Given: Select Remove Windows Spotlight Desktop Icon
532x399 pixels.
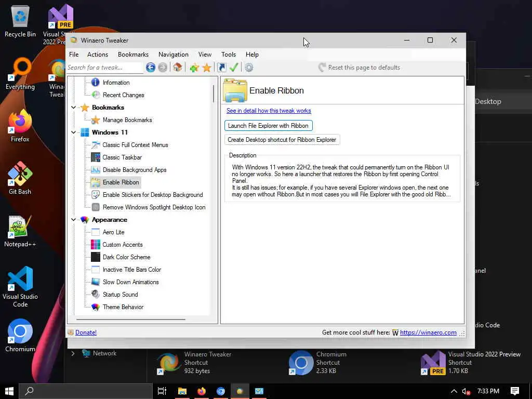Looking at the screenshot, I should coord(154,207).
